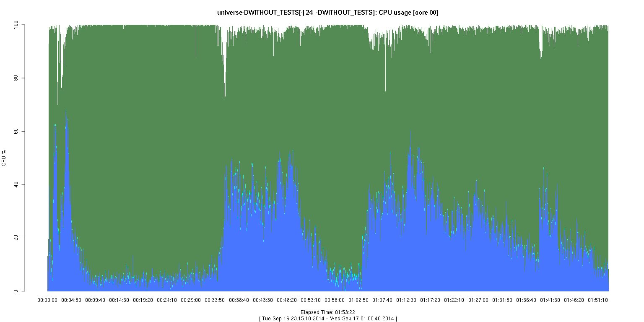Click the x-axis label 00:19:20

point(143,300)
